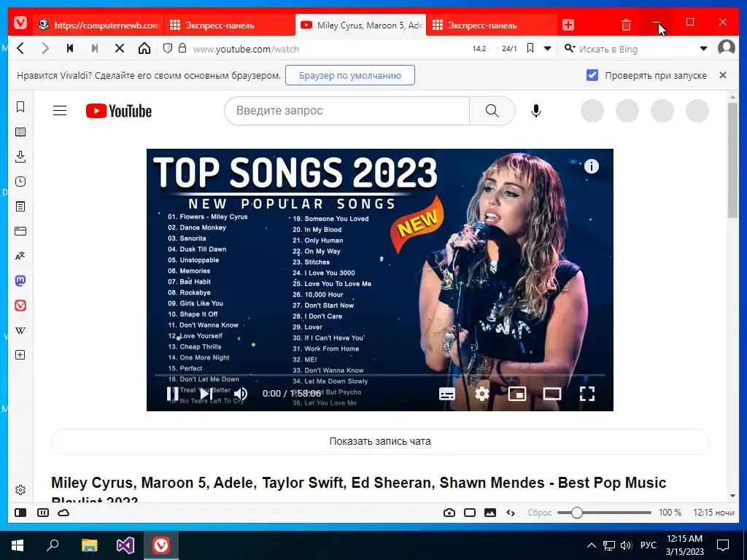Toggle tab tiling rectangle icon
Image resolution: width=747 pixels, height=560 pixels.
coord(470,513)
